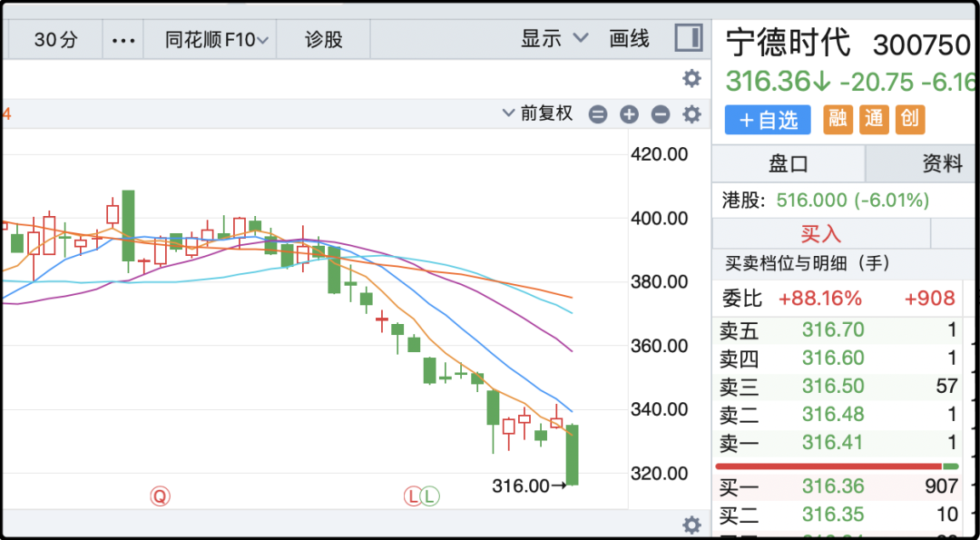Click the 买卖档位与明细 header
The height and width of the screenshot is (540, 980).
809,264
